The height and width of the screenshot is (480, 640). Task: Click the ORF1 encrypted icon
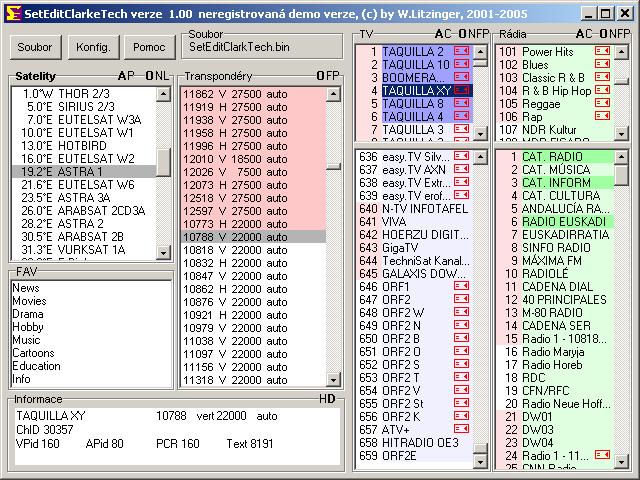point(462,286)
